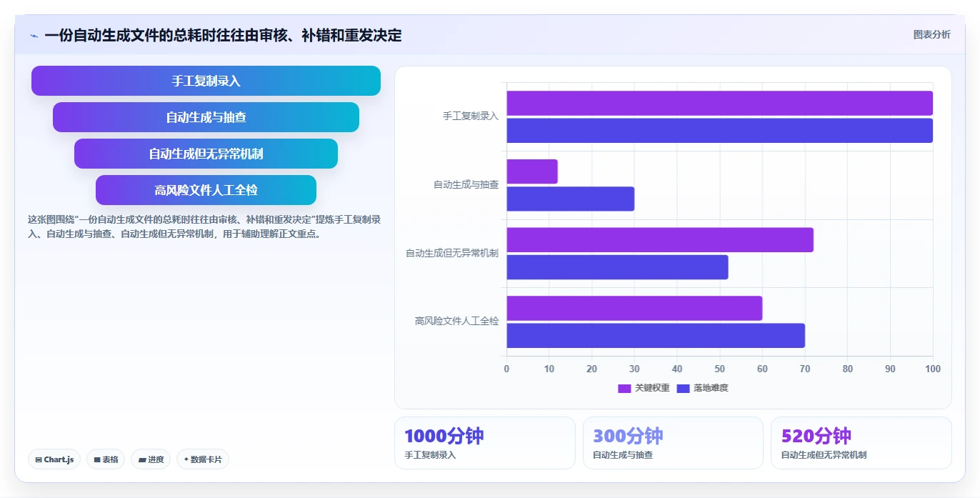This screenshot has height=498, width=980.
Task: Click 自动生成但无异常机制 blue bar at 52
Action: 618,267
